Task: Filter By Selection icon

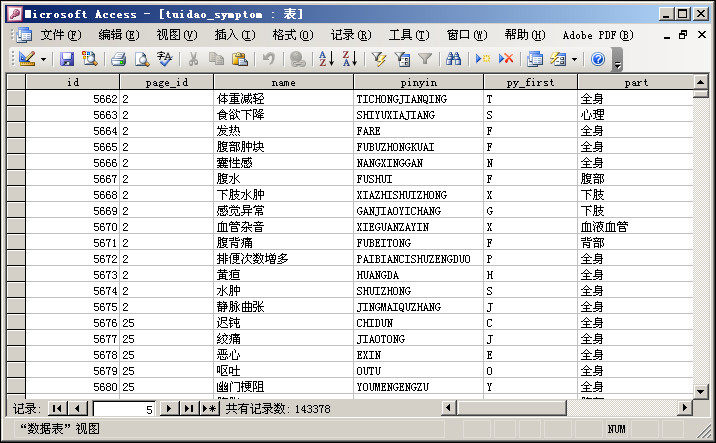Action: click(x=379, y=58)
